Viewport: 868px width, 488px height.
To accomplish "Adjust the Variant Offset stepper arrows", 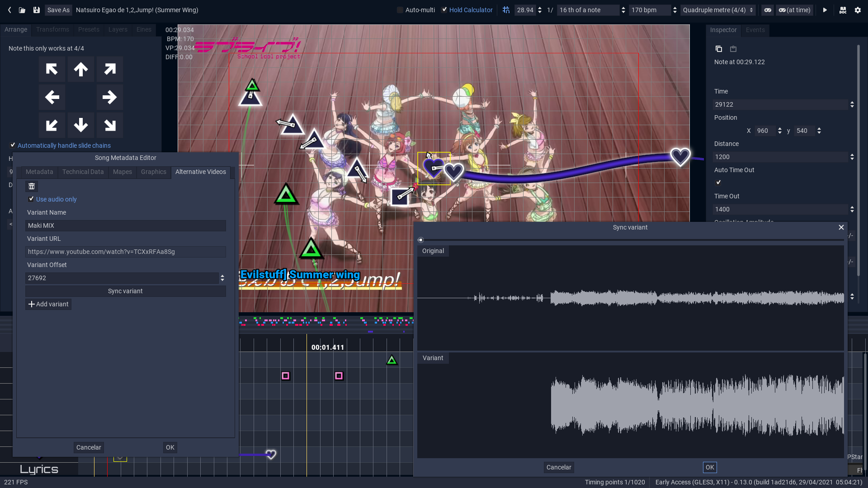I will tap(222, 278).
